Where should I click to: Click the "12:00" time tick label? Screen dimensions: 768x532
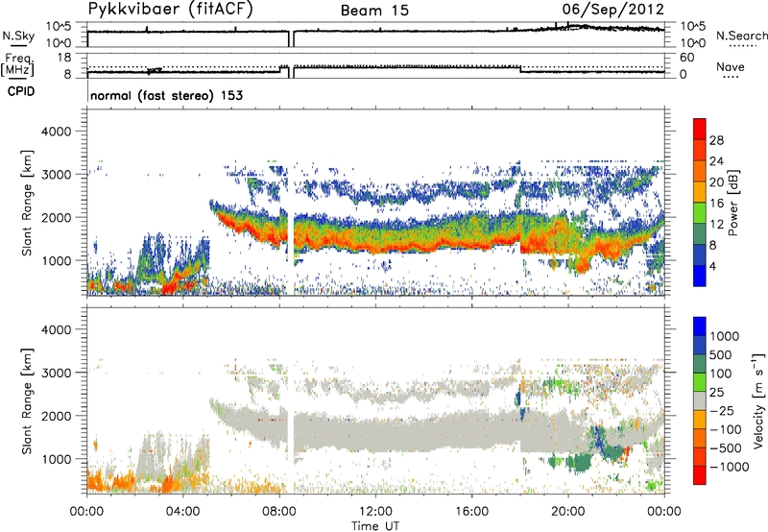pos(375,512)
